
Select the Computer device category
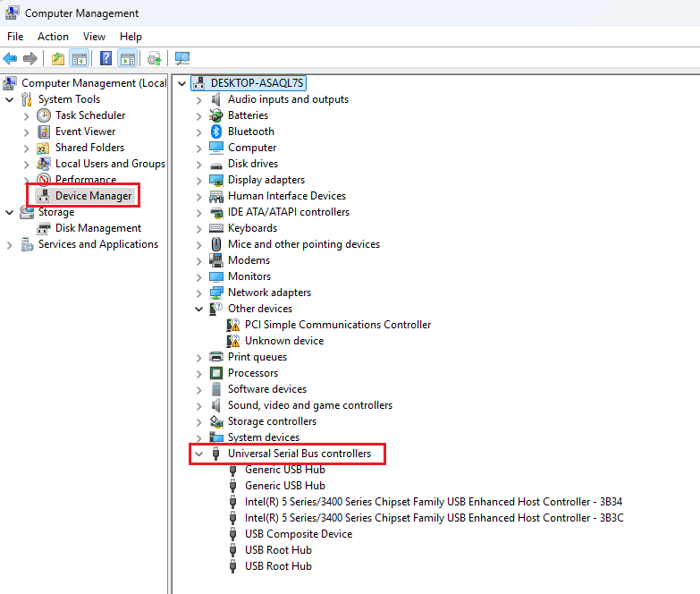point(252,148)
